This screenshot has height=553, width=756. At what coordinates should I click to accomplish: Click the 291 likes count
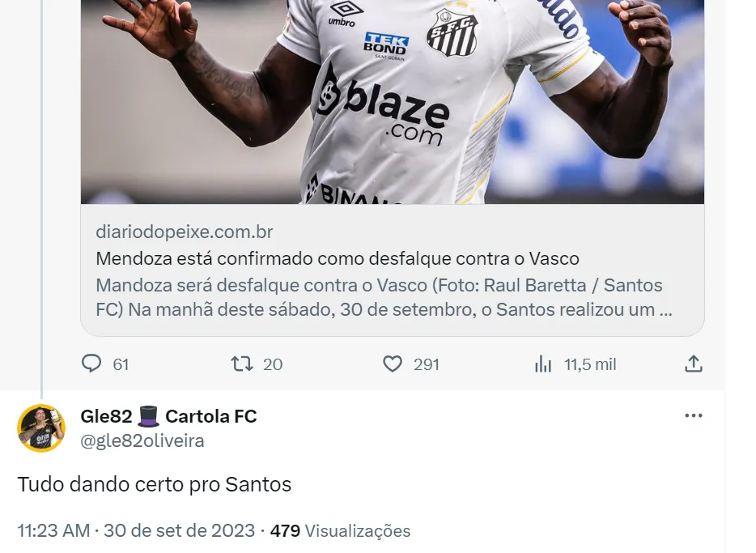(x=427, y=364)
